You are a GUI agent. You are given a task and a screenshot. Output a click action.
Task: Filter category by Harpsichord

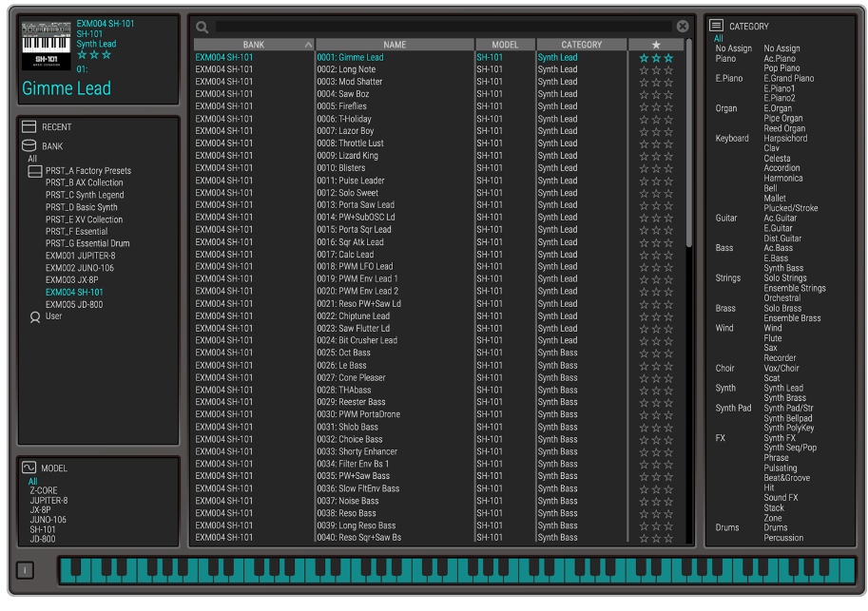(x=785, y=139)
